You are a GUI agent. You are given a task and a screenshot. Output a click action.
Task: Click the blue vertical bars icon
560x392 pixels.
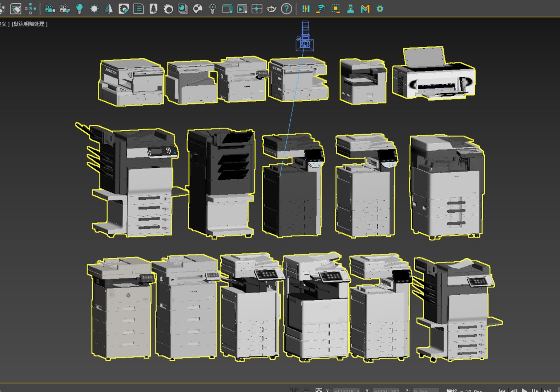pyautogui.click(x=306, y=9)
